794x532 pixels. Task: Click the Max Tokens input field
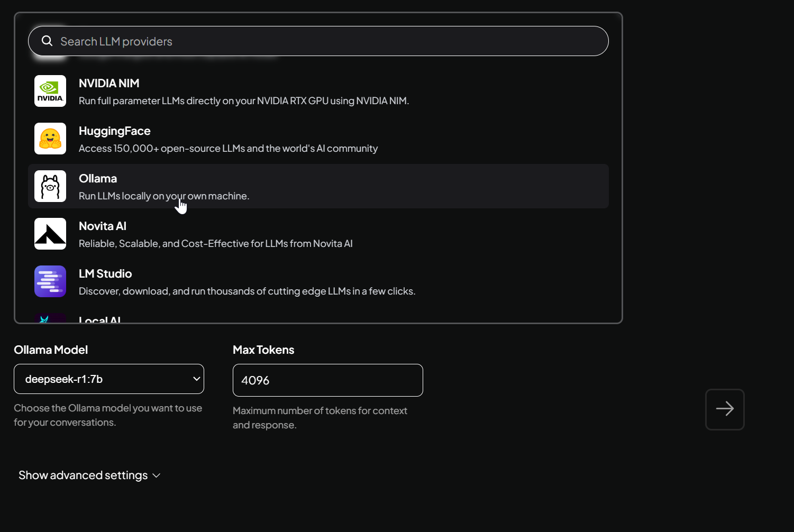point(328,380)
